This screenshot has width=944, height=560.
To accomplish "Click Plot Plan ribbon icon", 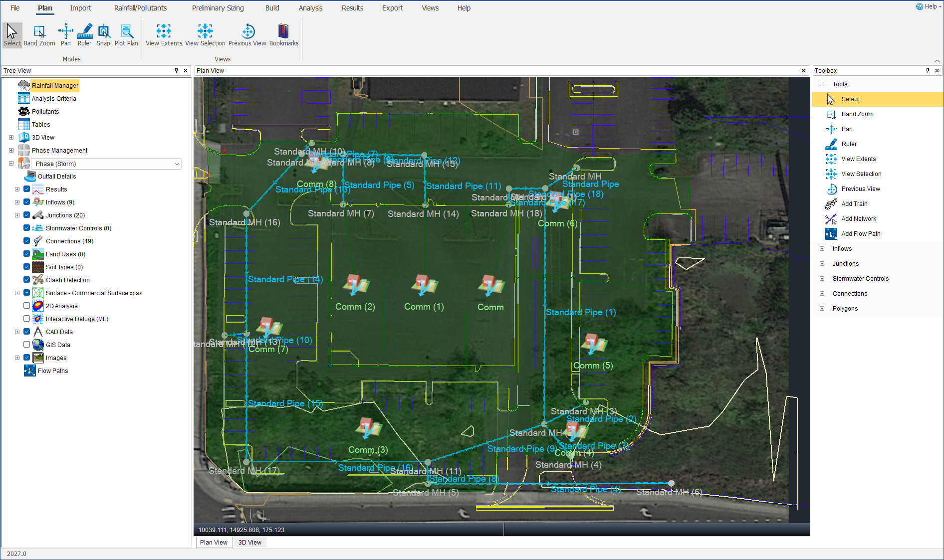I will coord(126,35).
